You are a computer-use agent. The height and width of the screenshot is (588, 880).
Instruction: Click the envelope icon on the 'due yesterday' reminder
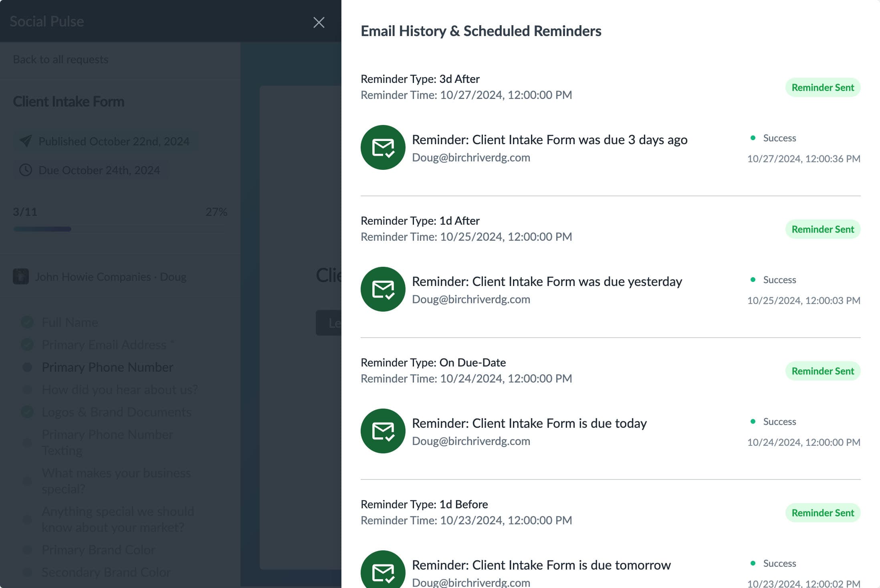[x=382, y=289]
